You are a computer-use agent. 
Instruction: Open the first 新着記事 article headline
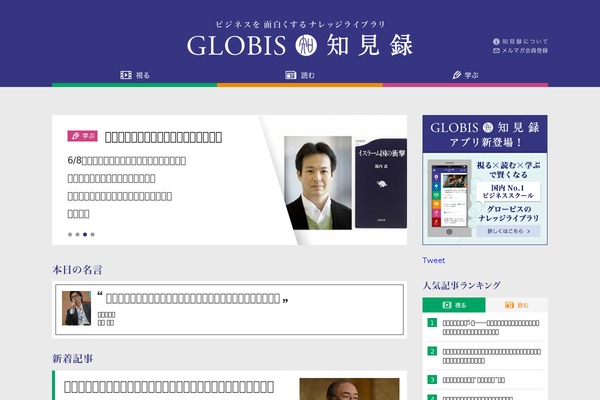point(169,387)
